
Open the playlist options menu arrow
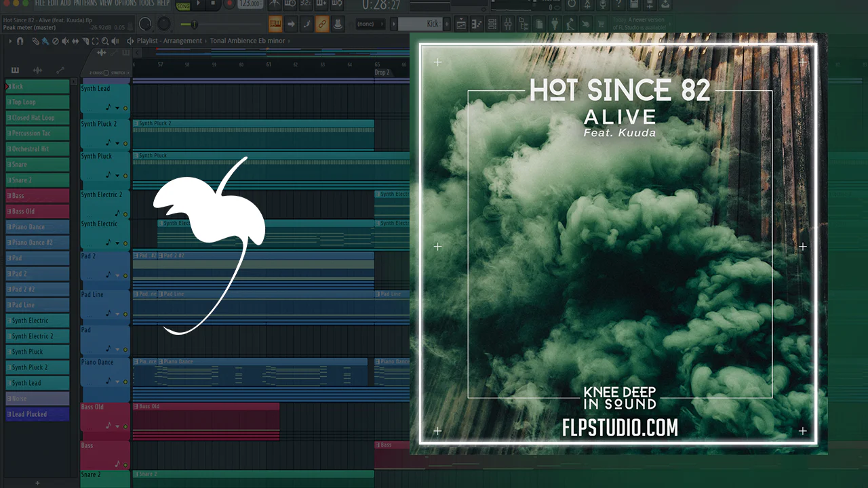[10, 41]
